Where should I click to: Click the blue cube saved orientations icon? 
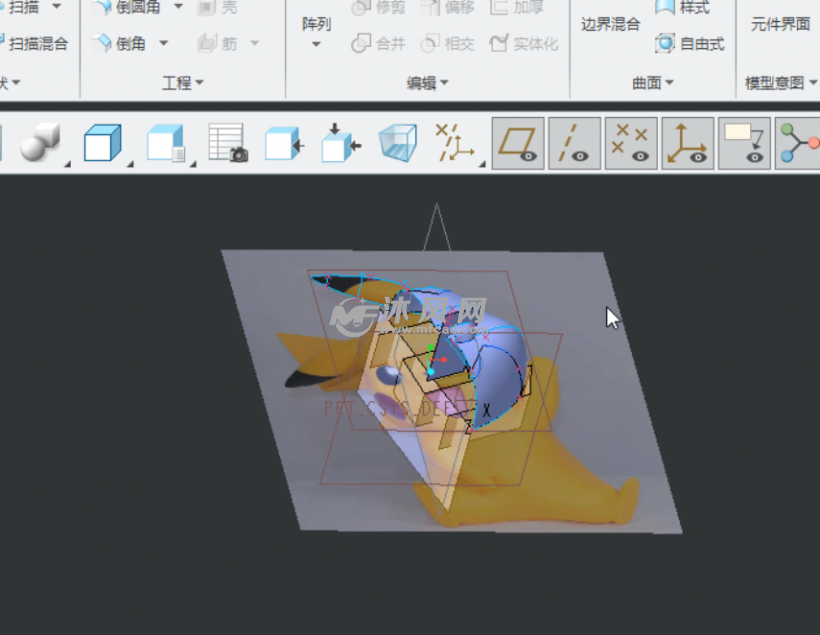(103, 143)
